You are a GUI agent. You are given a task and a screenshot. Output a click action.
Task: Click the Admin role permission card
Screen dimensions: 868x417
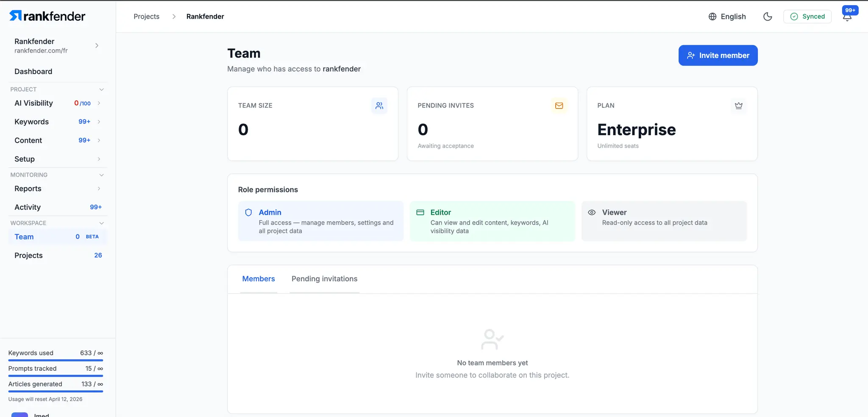[x=321, y=221]
